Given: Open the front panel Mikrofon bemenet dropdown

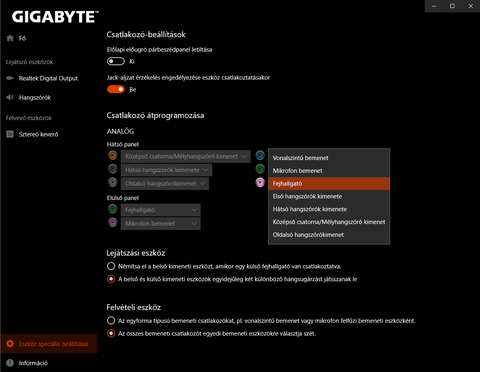Looking at the screenshot, I should click(160, 224).
